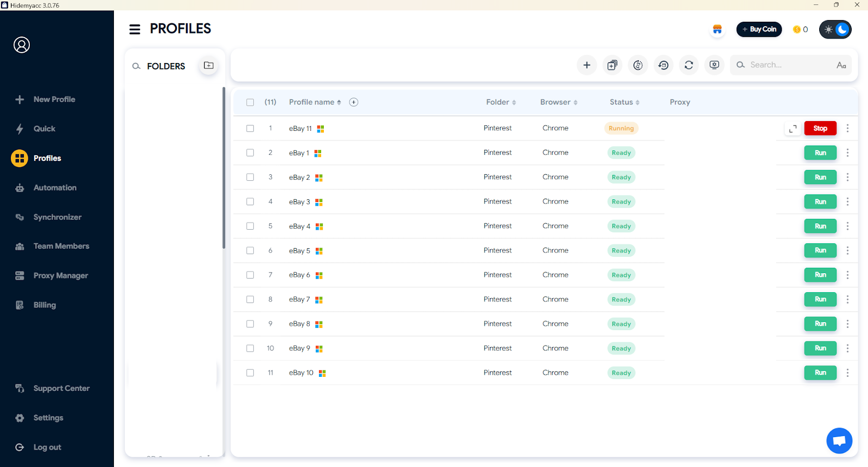Open Billing section
This screenshot has width=868, height=467.
[x=37, y=305]
